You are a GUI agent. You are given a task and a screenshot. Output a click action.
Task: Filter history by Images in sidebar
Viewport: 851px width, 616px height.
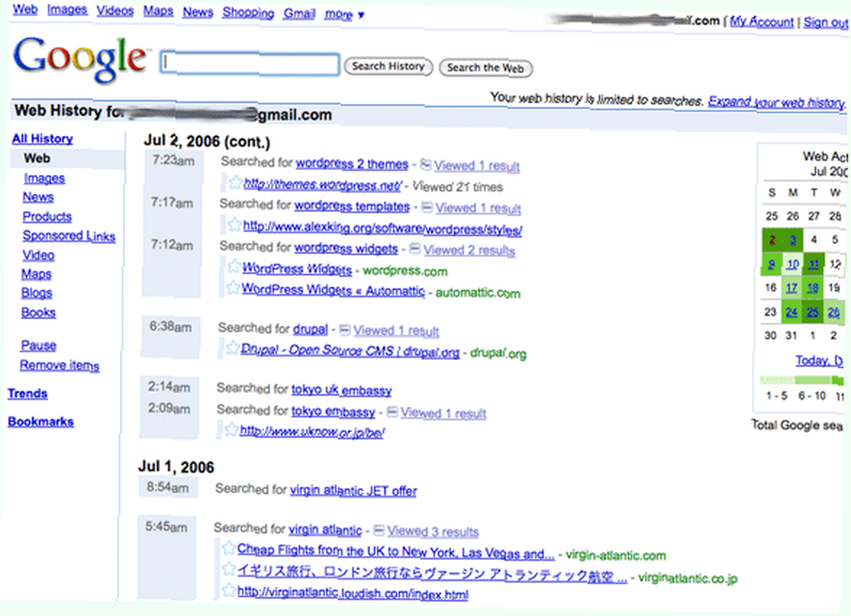coord(44,178)
